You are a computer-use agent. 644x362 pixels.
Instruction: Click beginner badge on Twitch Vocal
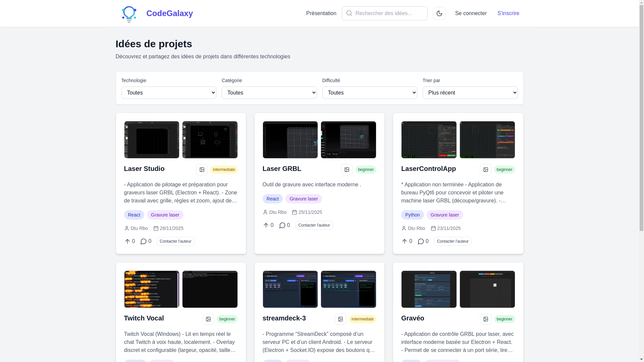click(x=227, y=319)
